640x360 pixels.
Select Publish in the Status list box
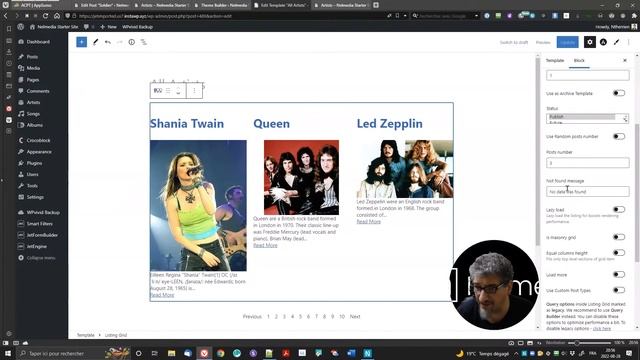(x=581, y=117)
